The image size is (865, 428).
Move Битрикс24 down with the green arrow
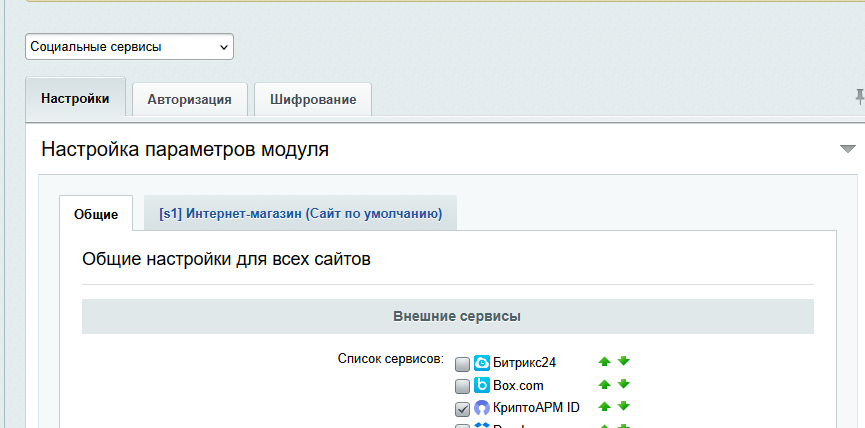click(x=623, y=362)
